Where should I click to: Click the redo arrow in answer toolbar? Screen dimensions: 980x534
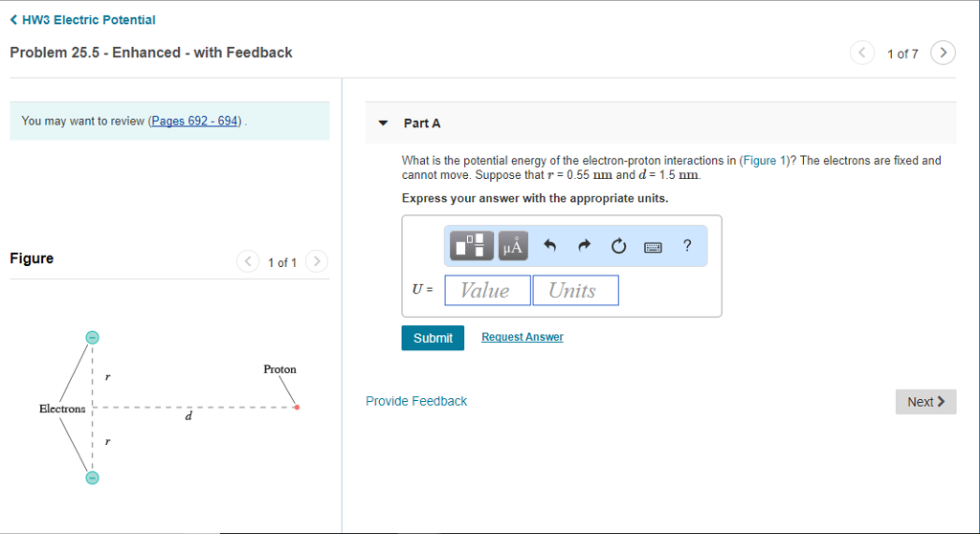tap(585, 245)
